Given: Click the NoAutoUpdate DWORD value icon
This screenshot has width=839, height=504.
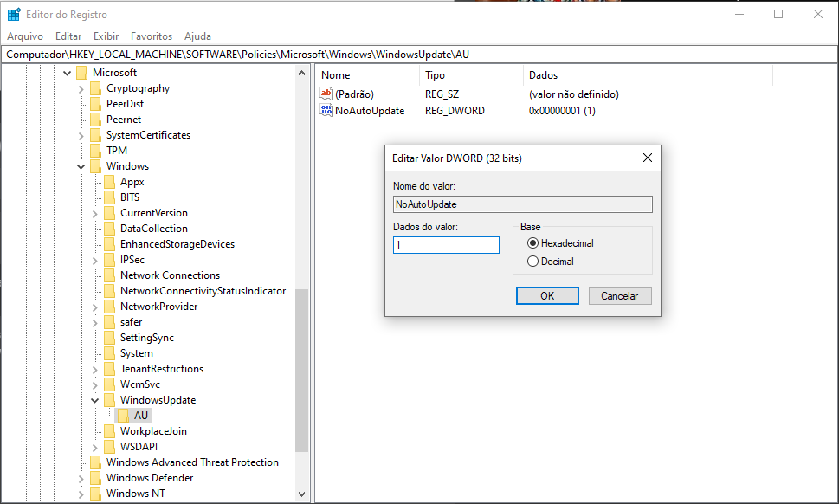Looking at the screenshot, I should pyautogui.click(x=326, y=111).
